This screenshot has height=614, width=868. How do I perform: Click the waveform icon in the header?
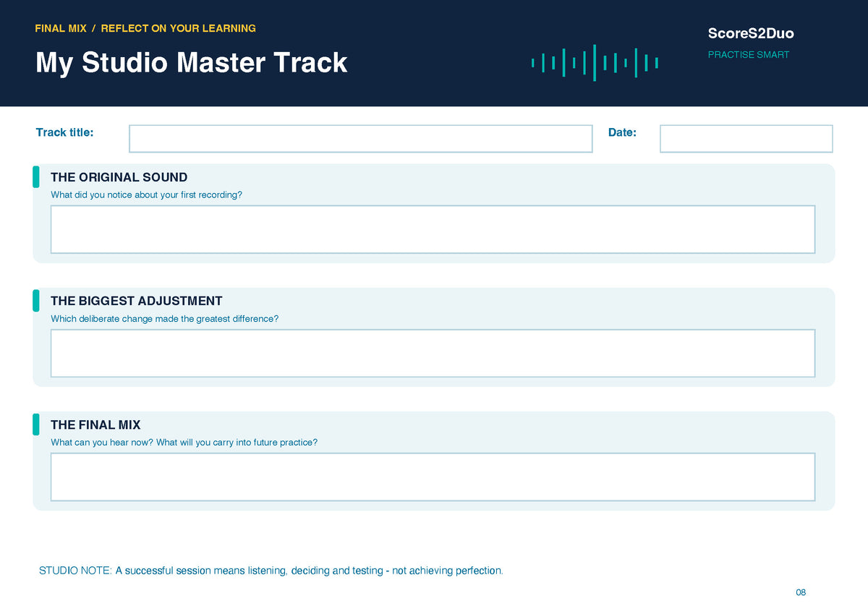[x=595, y=63]
